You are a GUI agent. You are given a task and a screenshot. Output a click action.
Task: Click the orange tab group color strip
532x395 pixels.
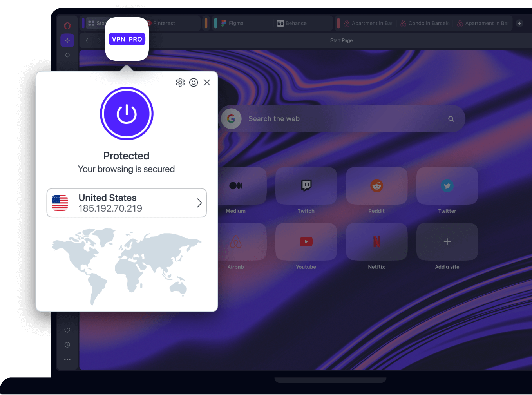(x=206, y=23)
